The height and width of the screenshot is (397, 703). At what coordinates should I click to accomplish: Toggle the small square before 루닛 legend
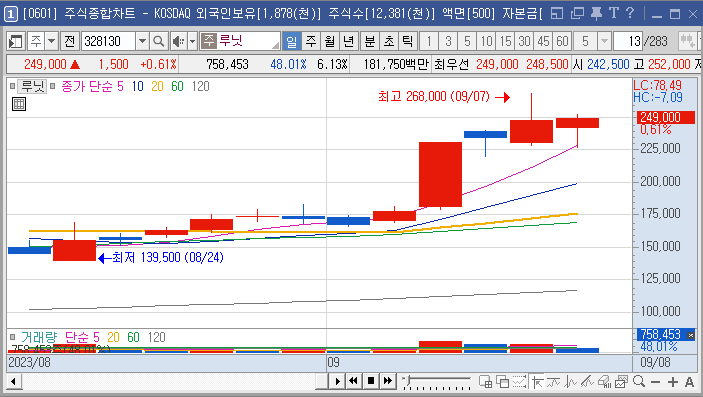[x=13, y=86]
